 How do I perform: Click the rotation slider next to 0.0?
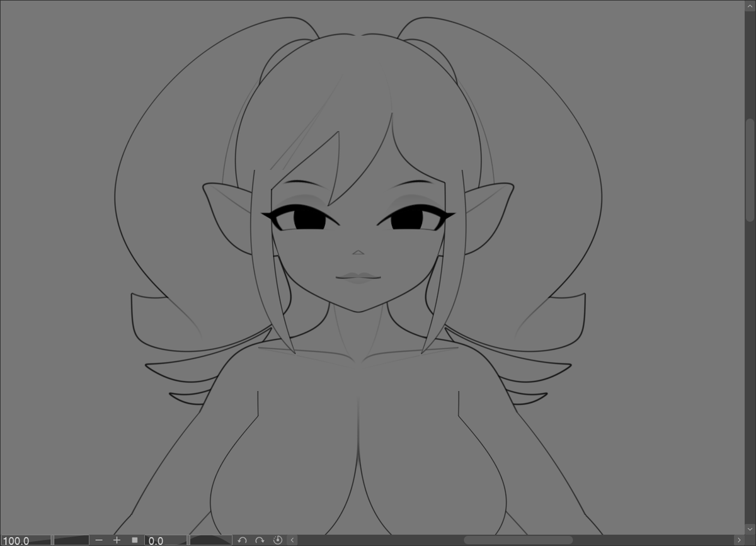point(210,540)
